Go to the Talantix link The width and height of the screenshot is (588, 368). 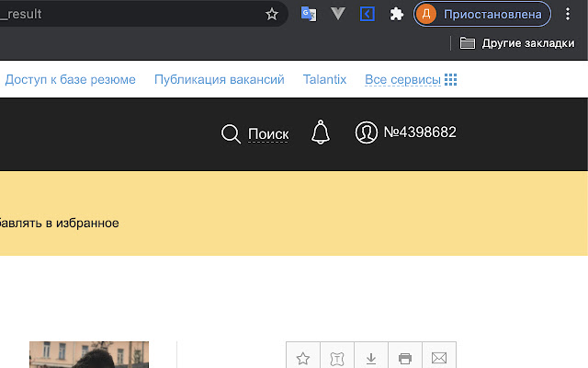324,80
